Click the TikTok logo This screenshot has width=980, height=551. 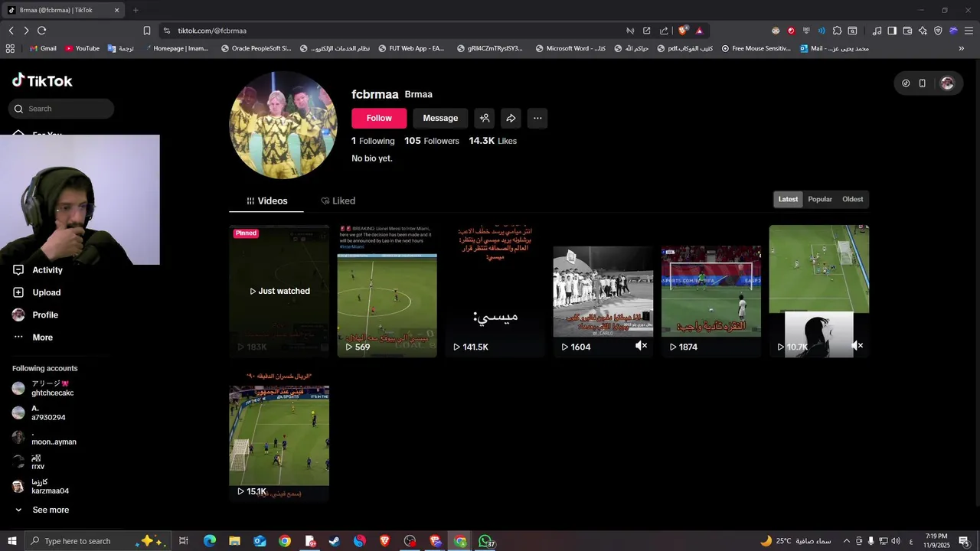tap(42, 80)
